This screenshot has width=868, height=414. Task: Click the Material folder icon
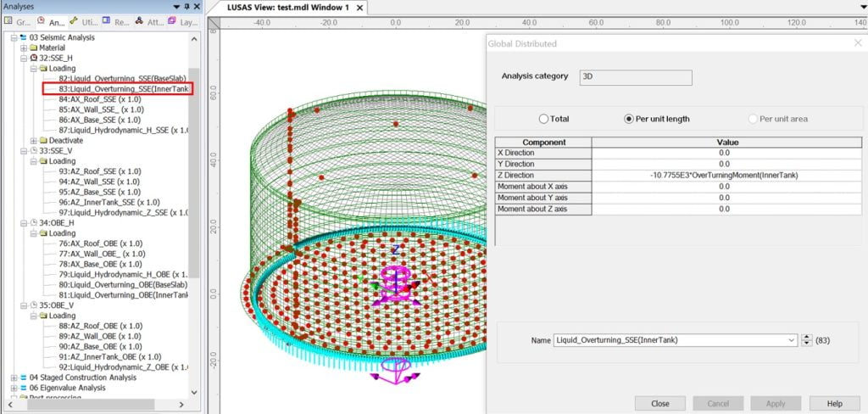33,48
